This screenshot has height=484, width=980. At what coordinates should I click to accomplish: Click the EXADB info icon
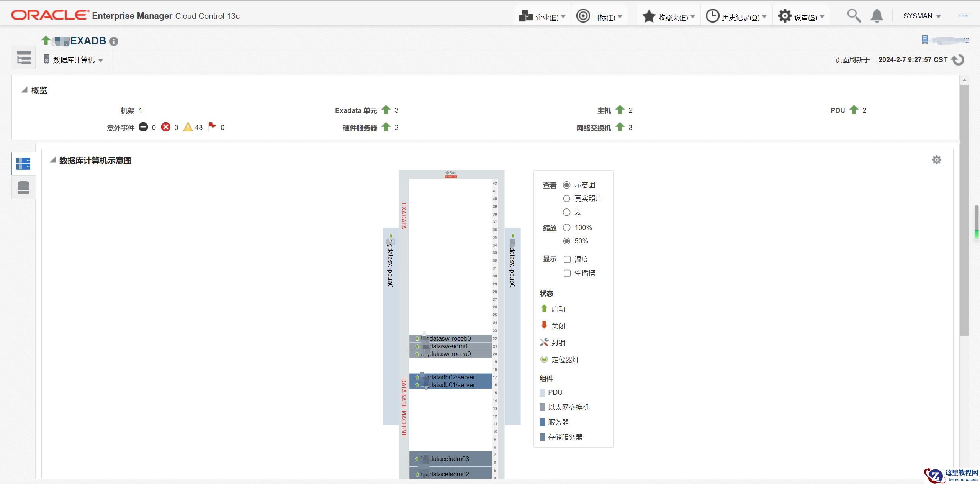114,41
